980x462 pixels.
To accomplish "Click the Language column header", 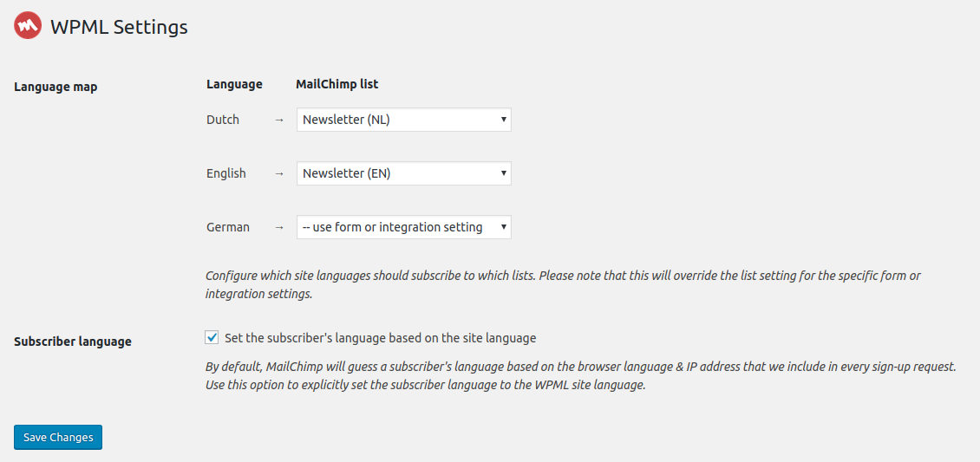I will [234, 84].
